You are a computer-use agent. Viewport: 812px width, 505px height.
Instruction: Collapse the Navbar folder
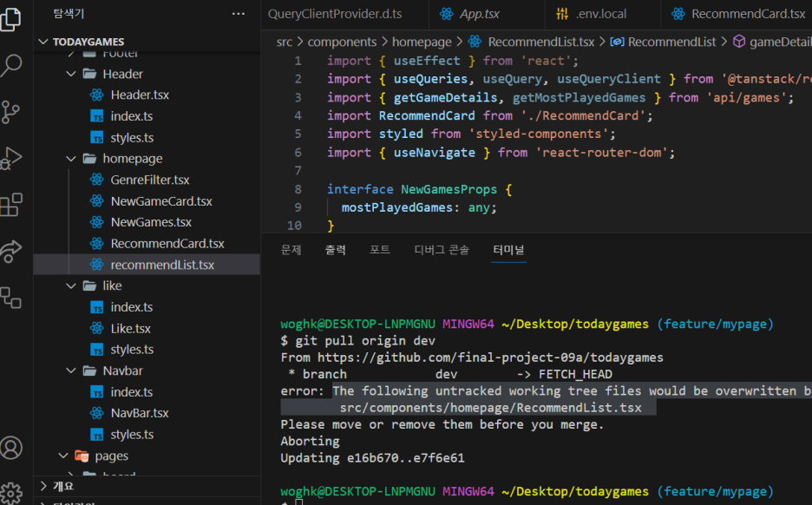(x=71, y=371)
